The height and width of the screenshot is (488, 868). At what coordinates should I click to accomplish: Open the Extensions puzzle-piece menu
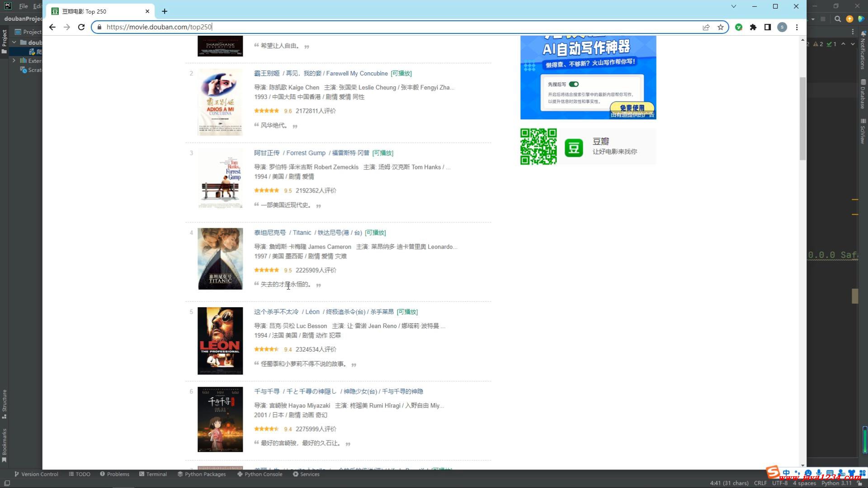[x=753, y=27]
